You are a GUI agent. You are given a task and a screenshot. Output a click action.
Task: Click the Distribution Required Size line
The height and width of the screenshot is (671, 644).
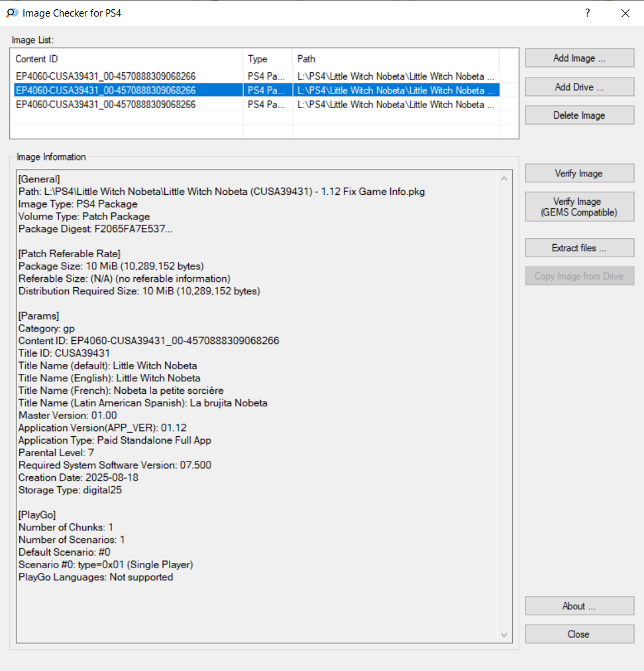tap(139, 291)
